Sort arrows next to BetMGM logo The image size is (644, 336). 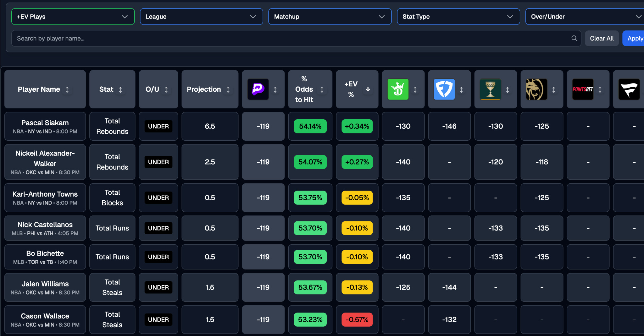coord(554,90)
